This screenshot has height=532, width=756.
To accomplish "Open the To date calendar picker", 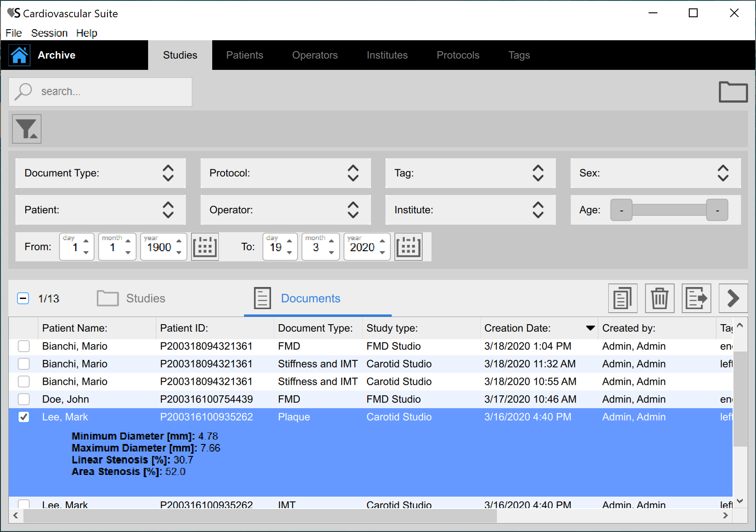I will pyautogui.click(x=408, y=247).
